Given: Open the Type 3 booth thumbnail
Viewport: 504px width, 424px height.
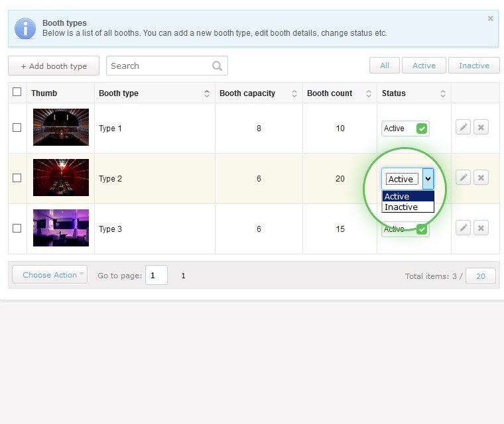Looking at the screenshot, I should (x=61, y=228).
